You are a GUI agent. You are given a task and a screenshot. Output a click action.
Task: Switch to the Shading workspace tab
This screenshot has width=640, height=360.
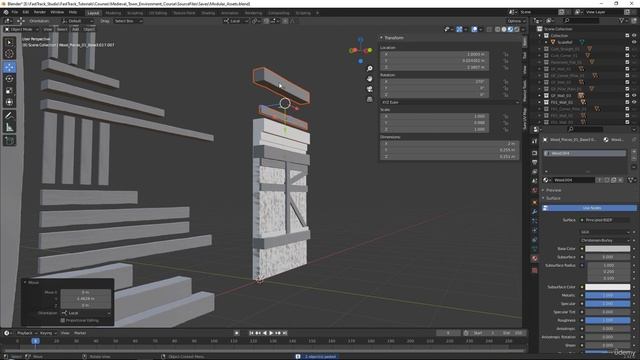(208, 13)
